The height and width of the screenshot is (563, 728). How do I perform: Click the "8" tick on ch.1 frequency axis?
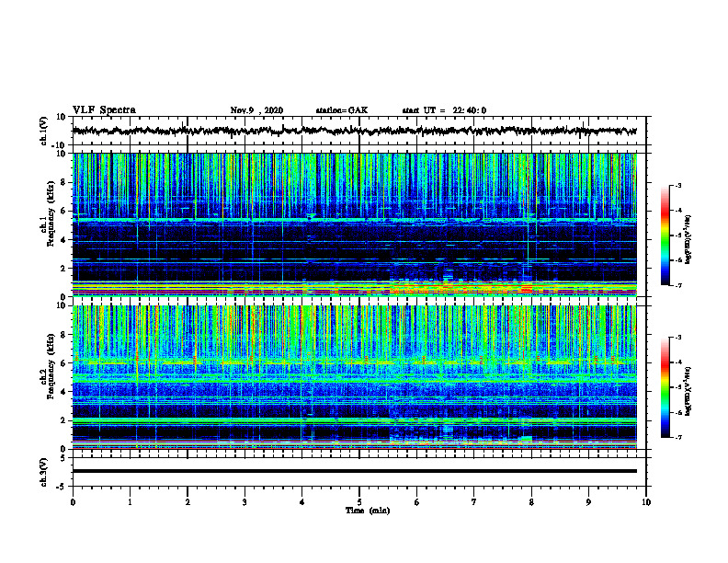[x=63, y=182]
